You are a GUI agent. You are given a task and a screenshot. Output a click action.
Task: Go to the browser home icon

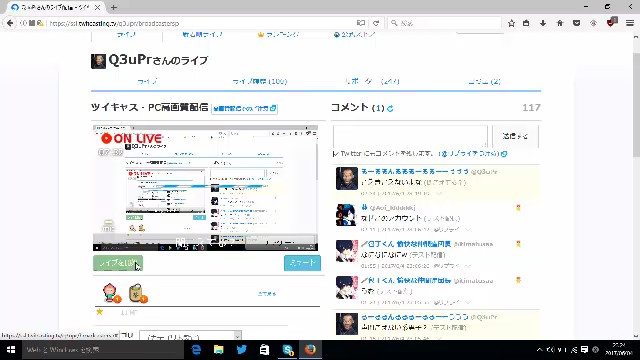(x=560, y=23)
